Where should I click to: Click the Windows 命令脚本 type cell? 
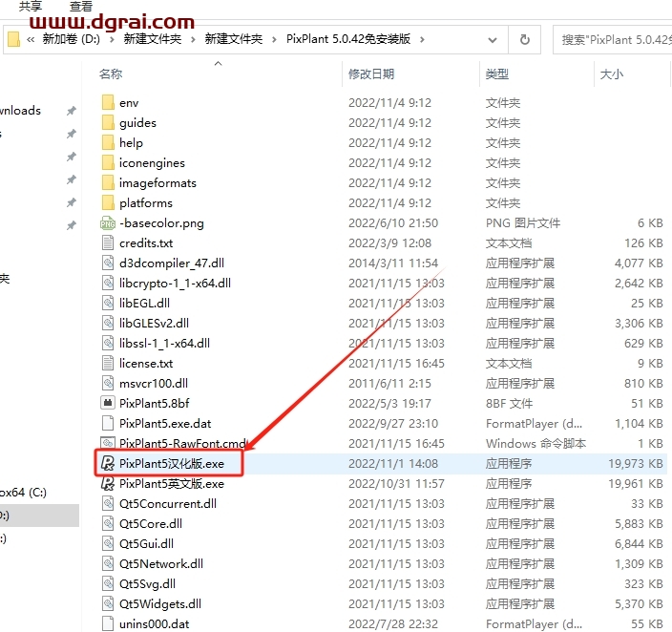click(535, 443)
